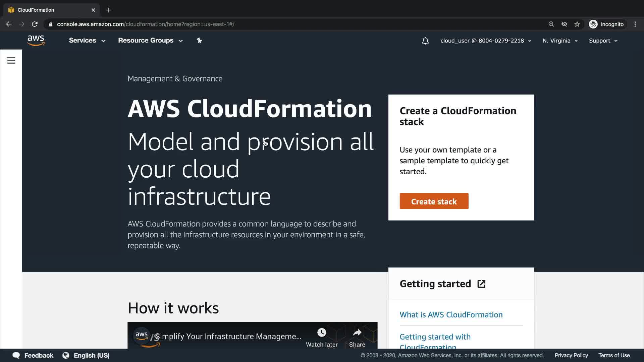Click the Share arrow on video
The height and width of the screenshot is (362, 644).
[357, 333]
